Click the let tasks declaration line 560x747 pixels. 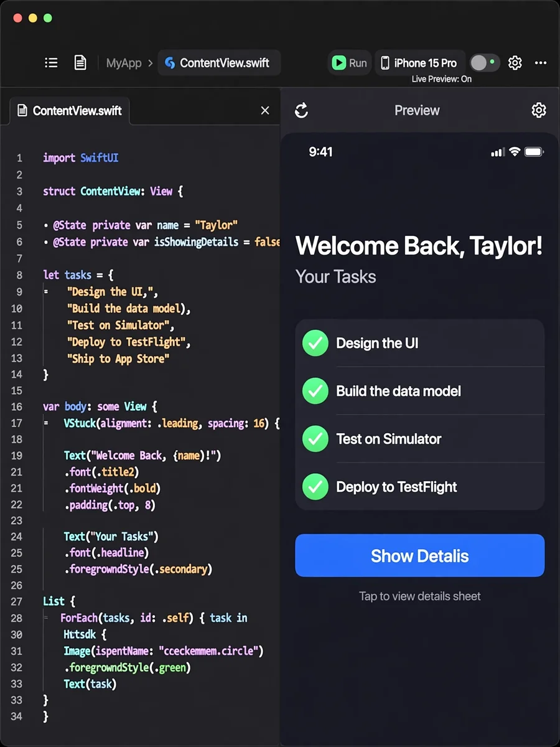pyautogui.click(x=78, y=275)
